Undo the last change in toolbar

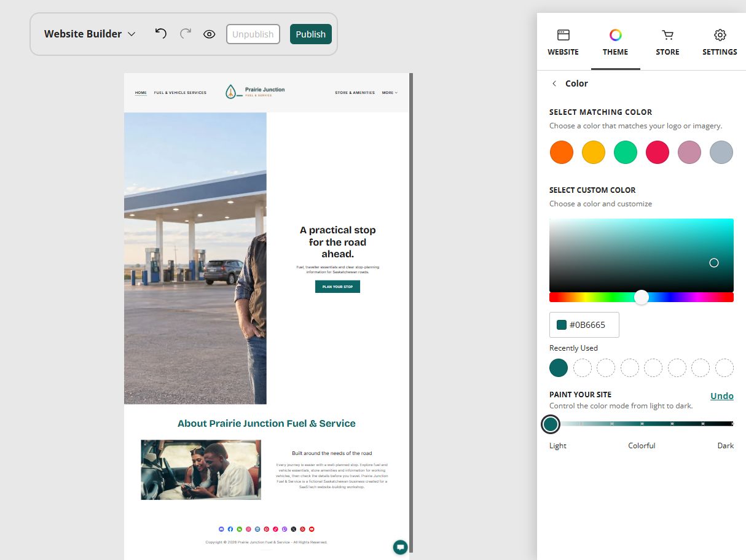(x=160, y=34)
